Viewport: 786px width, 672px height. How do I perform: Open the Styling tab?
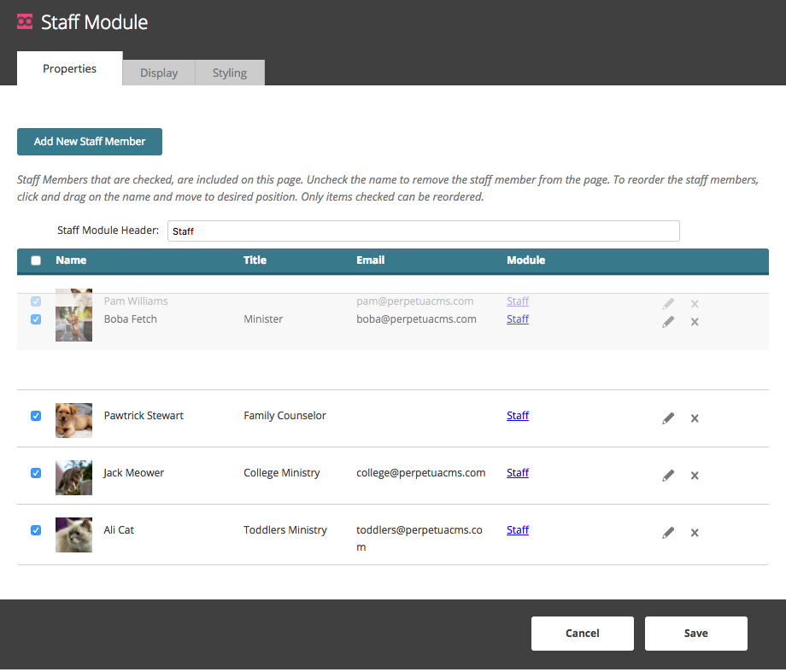[x=230, y=73]
